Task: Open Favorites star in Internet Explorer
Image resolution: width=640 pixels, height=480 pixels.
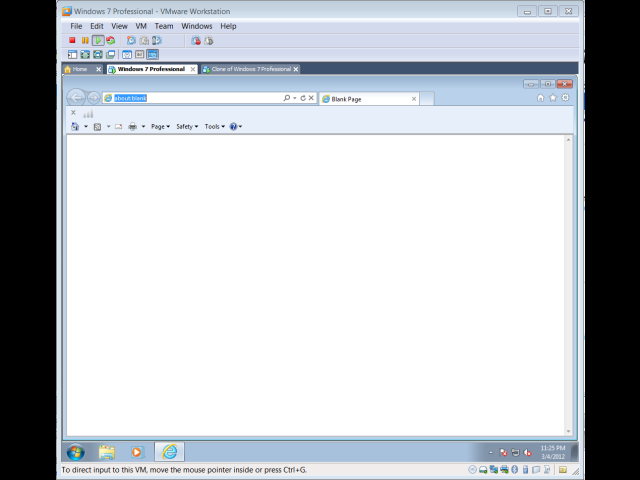Action: (x=553, y=98)
